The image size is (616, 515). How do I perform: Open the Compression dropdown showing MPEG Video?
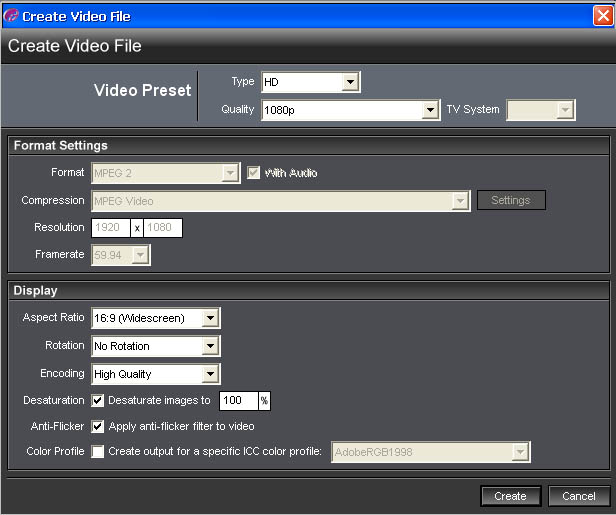point(281,201)
